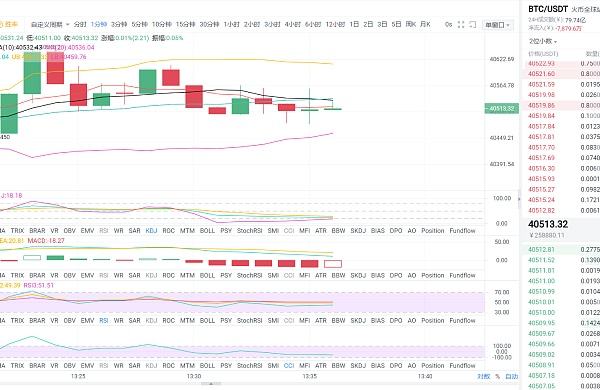The image size is (600, 390).
Task: Click bid price 40509.67 in order book
Action: pos(541,334)
